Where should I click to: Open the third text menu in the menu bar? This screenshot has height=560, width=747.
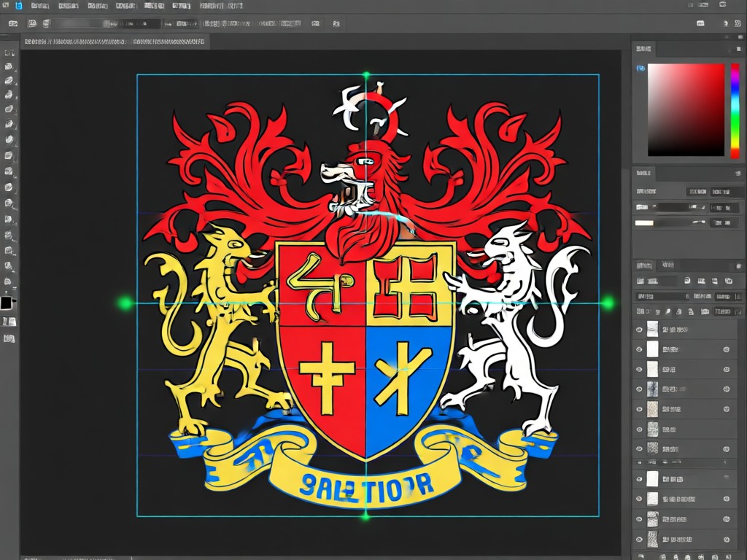(x=98, y=6)
